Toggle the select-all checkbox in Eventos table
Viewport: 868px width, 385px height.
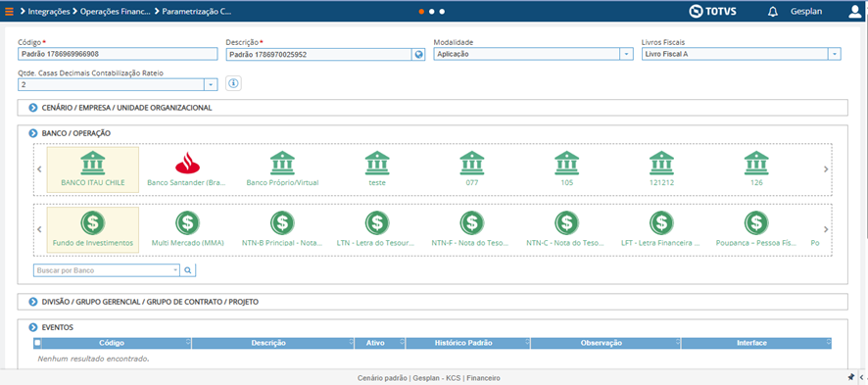37,343
